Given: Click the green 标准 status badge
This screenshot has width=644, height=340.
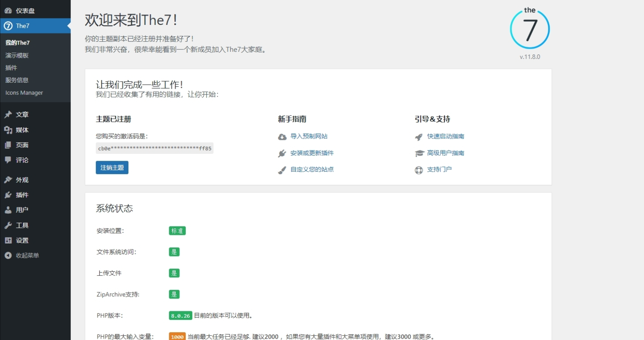Looking at the screenshot, I should 177,231.
